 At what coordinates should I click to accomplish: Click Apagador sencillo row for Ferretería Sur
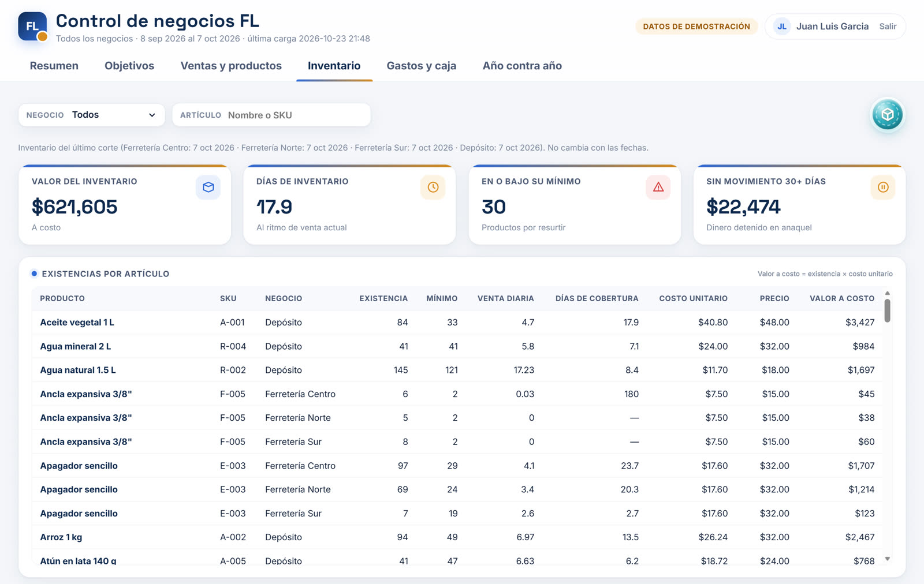(x=457, y=513)
